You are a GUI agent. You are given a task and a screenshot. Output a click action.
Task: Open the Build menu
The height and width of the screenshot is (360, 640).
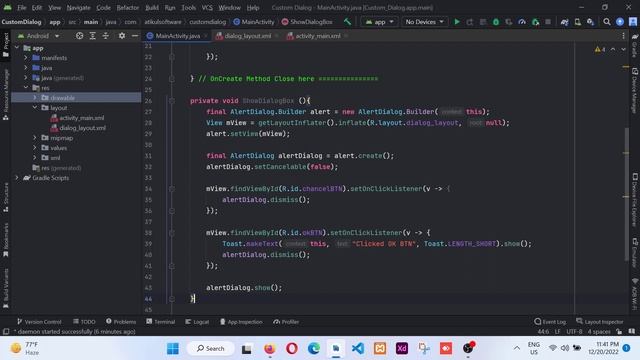[152, 7]
